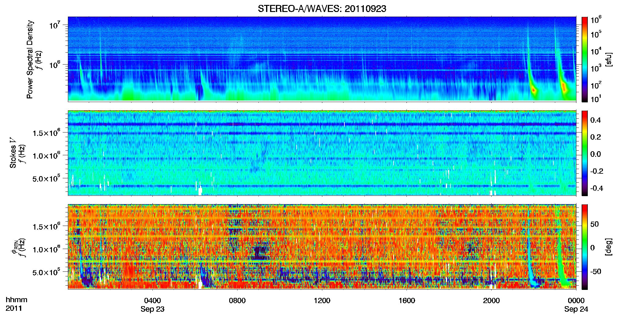
Task: Click the "50" tick on the degrees colorbar
Action: point(595,224)
